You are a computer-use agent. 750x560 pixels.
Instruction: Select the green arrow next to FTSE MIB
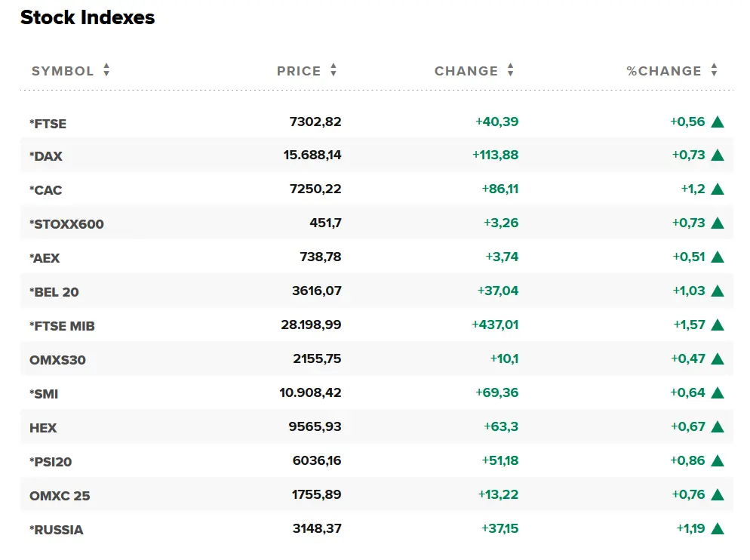[x=719, y=325]
